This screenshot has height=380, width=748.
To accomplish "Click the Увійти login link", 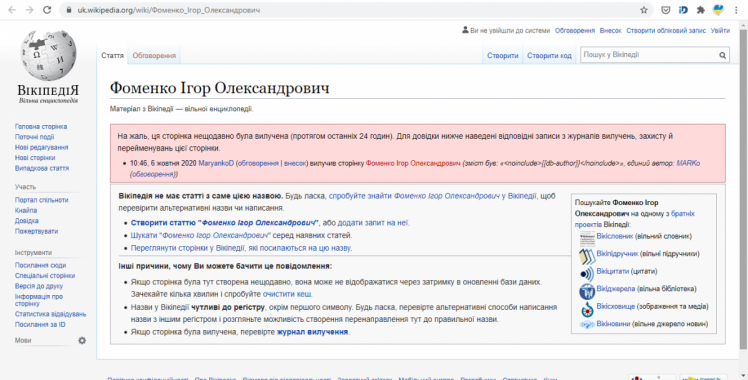I will 720,31.
